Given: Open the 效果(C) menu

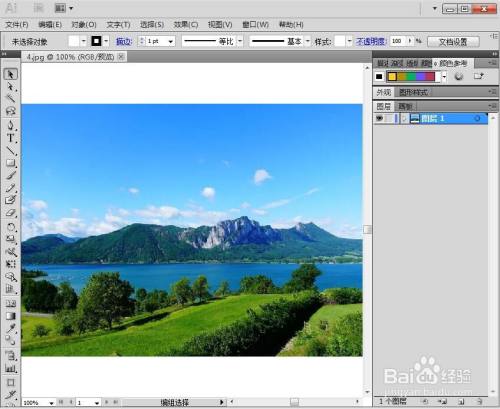Looking at the screenshot, I should [186, 25].
